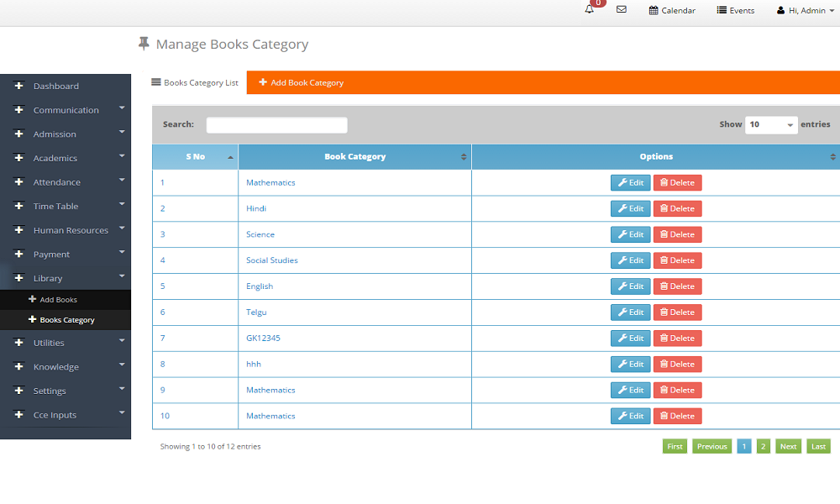Sort table by S No column
Viewport: 840px width, 504px height.
(195, 157)
